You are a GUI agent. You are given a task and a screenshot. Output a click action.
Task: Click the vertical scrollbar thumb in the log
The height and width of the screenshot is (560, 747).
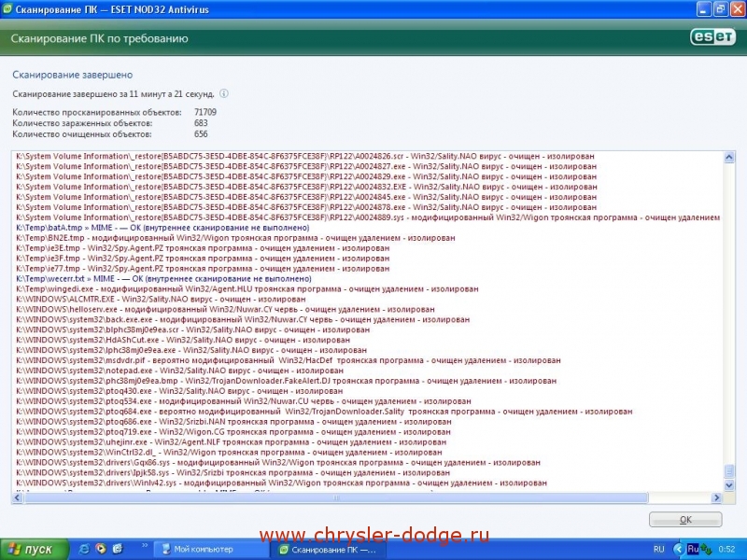(x=729, y=470)
